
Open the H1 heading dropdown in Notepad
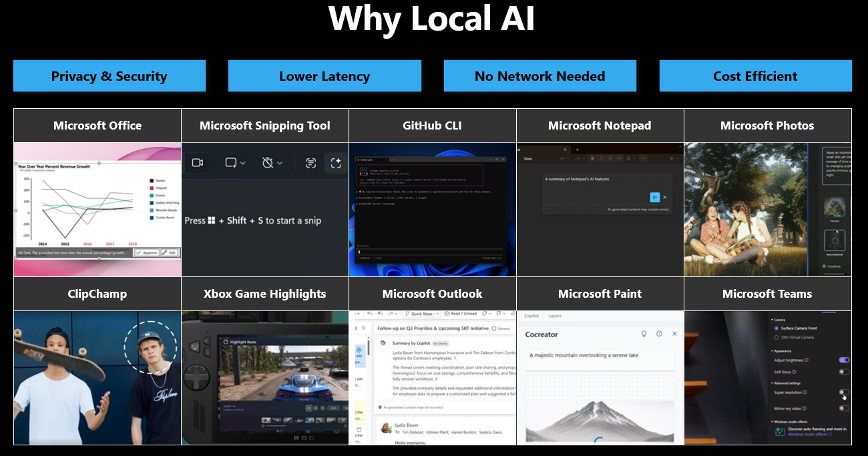point(565,159)
